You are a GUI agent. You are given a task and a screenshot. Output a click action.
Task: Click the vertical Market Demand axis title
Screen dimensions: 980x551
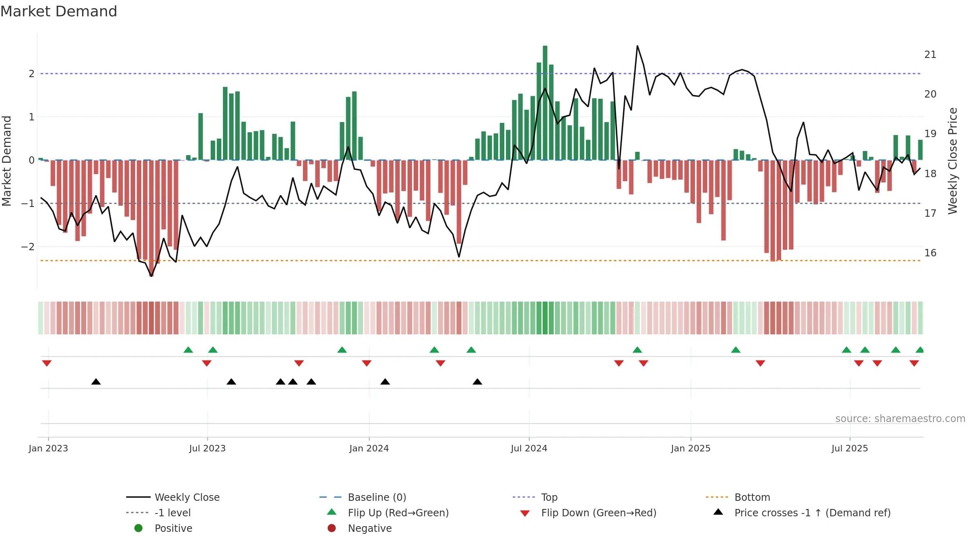7,161
